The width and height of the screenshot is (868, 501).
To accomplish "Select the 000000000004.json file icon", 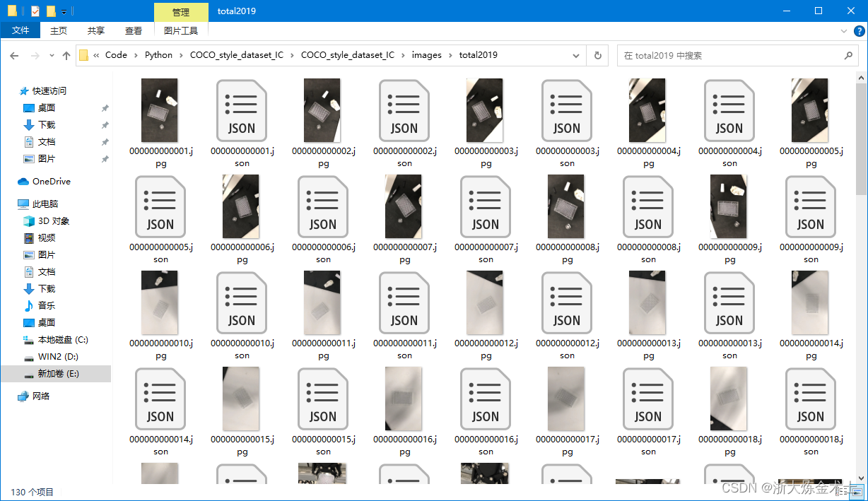I will point(729,111).
